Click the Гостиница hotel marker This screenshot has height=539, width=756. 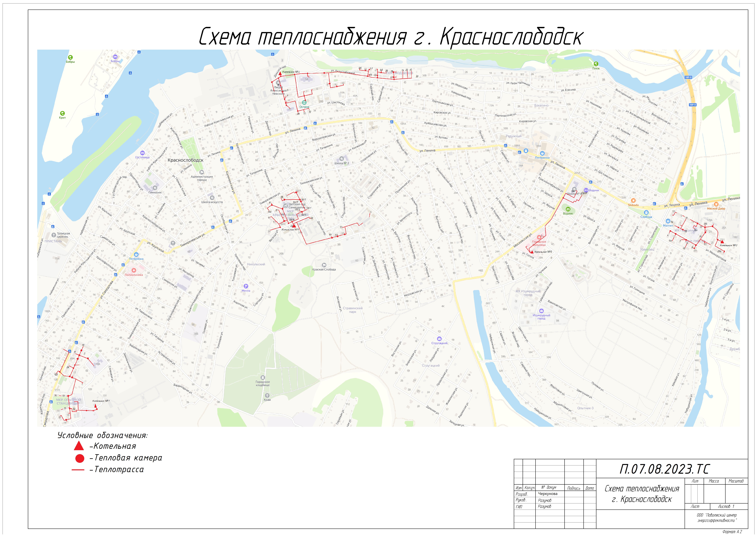(x=142, y=153)
